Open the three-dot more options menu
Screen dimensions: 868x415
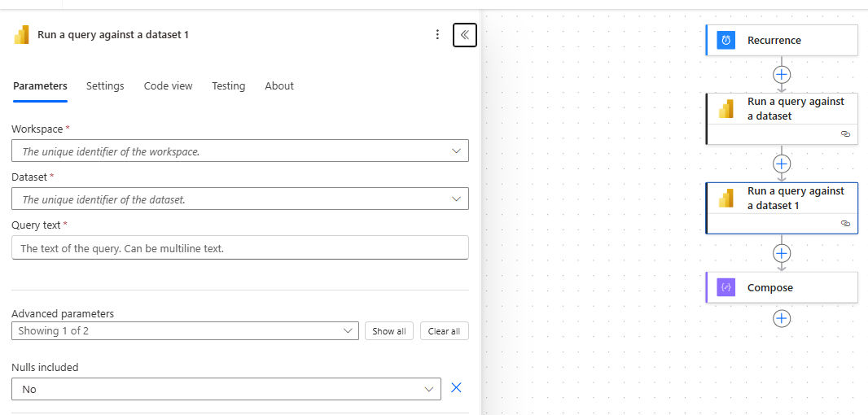437,35
